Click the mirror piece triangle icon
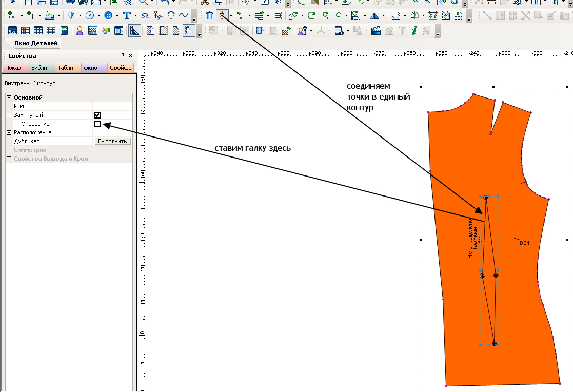 (374, 15)
